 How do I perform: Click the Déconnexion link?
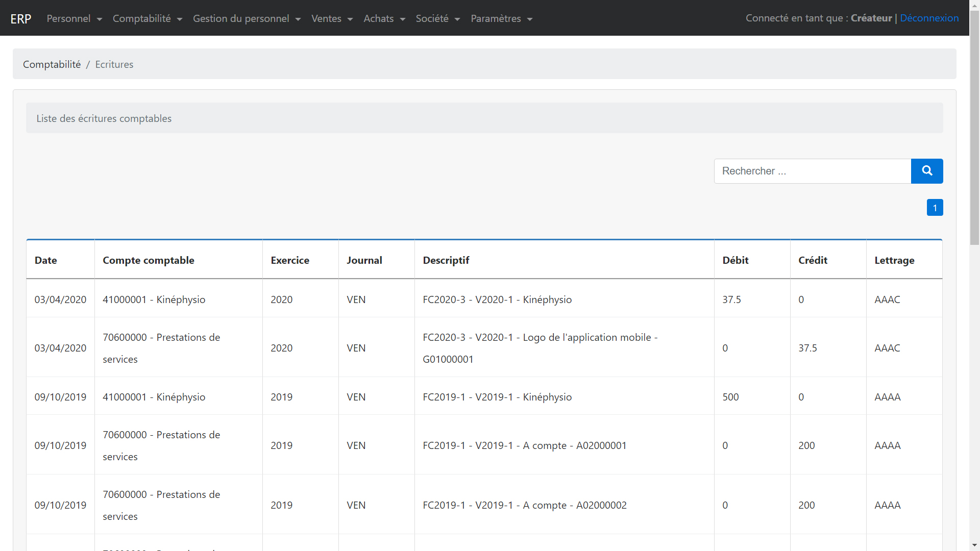click(x=929, y=18)
